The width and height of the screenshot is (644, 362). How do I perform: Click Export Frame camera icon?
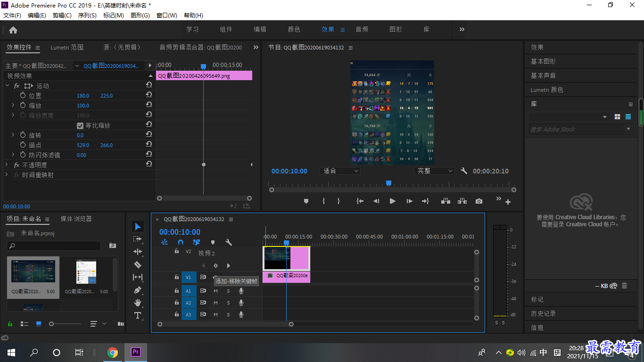click(x=479, y=201)
